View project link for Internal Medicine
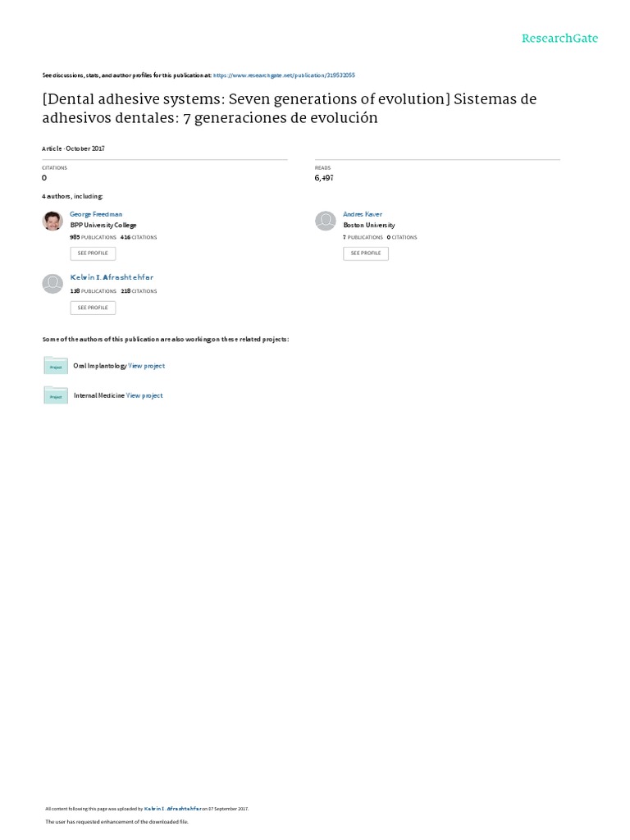The height and width of the screenshot is (840, 630). pyautogui.click(x=144, y=395)
